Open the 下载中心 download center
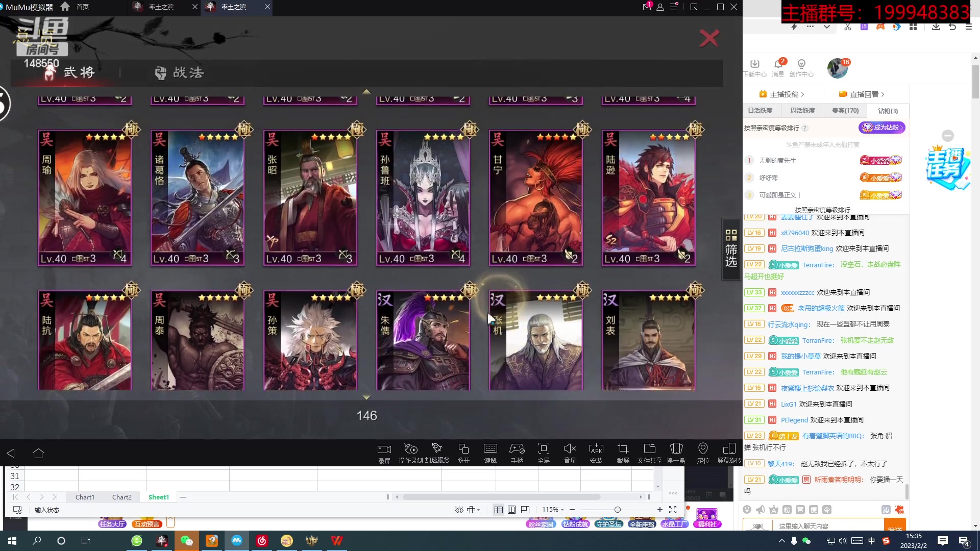 pyautogui.click(x=755, y=68)
